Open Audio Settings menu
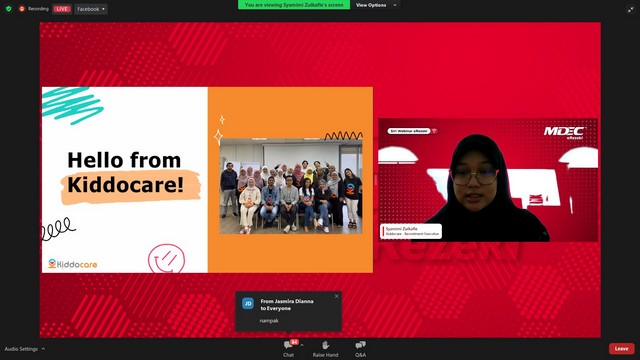The height and width of the screenshot is (360, 640). tap(21, 349)
